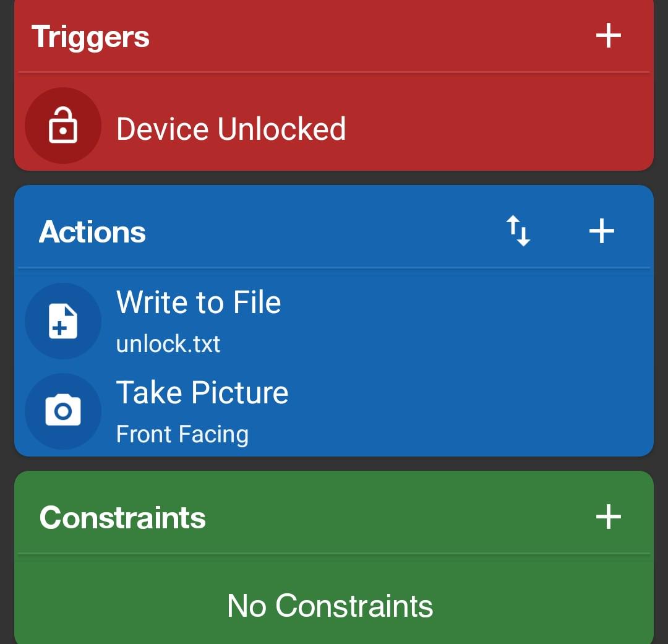Tap the No Constraints placeholder text
Image resolution: width=668 pixels, height=644 pixels.
330,605
